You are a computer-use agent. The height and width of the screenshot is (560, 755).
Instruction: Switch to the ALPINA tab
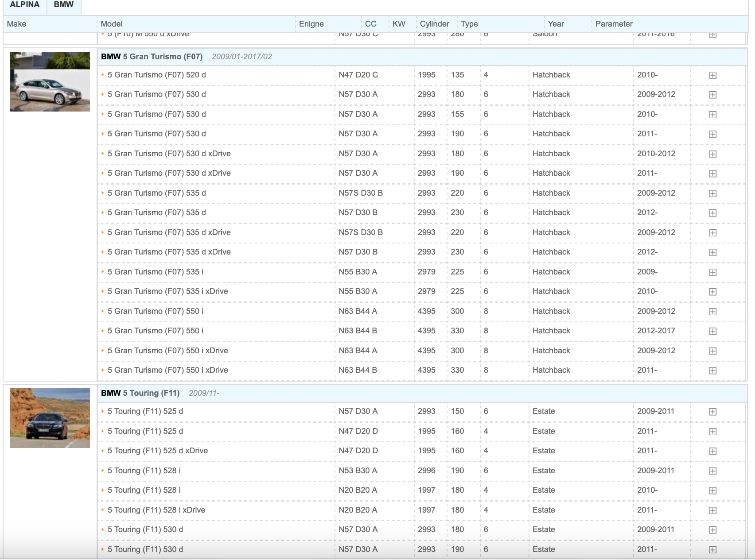pos(25,5)
